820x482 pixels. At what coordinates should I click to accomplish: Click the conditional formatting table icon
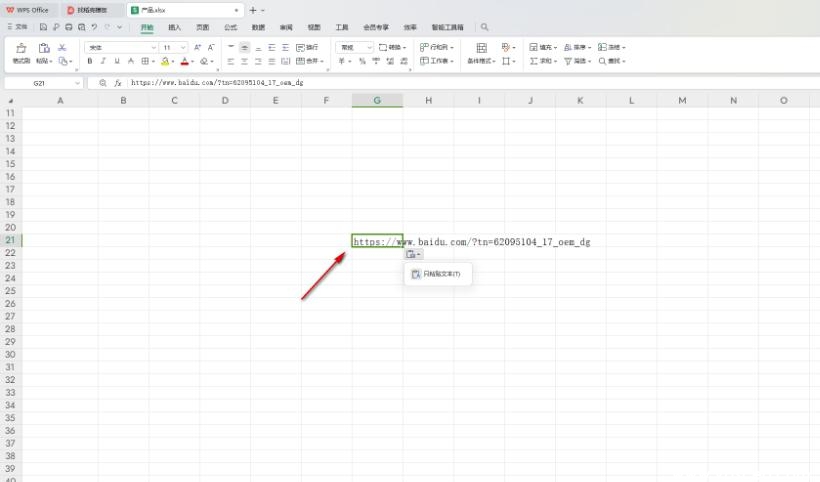482,48
